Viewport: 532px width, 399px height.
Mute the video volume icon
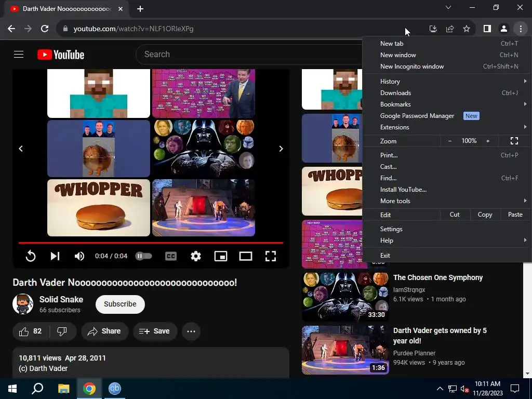[79, 256]
